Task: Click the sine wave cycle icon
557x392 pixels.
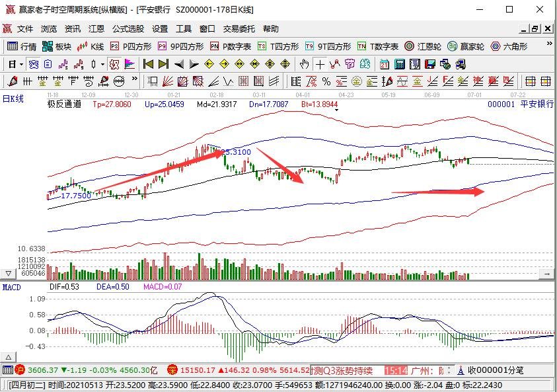Action: tap(402, 81)
